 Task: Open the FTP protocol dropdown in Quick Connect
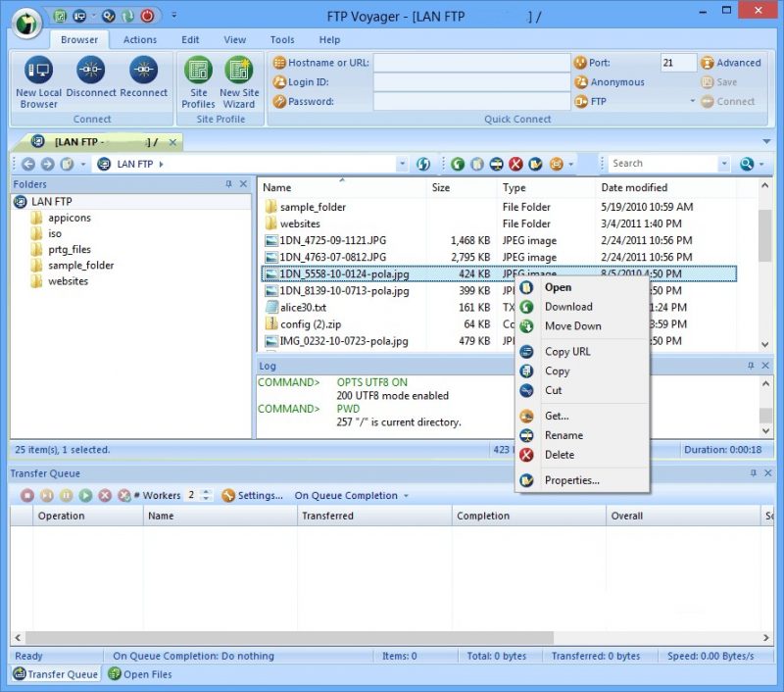(693, 101)
